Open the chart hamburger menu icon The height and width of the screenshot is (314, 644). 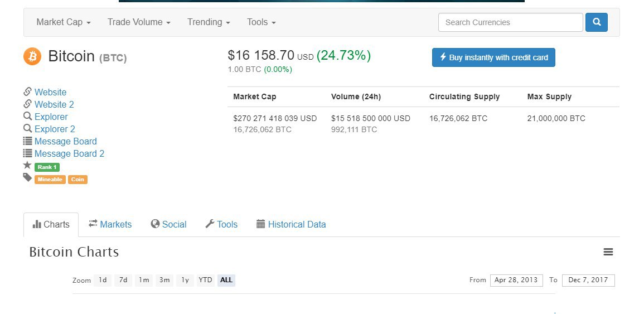(x=608, y=252)
